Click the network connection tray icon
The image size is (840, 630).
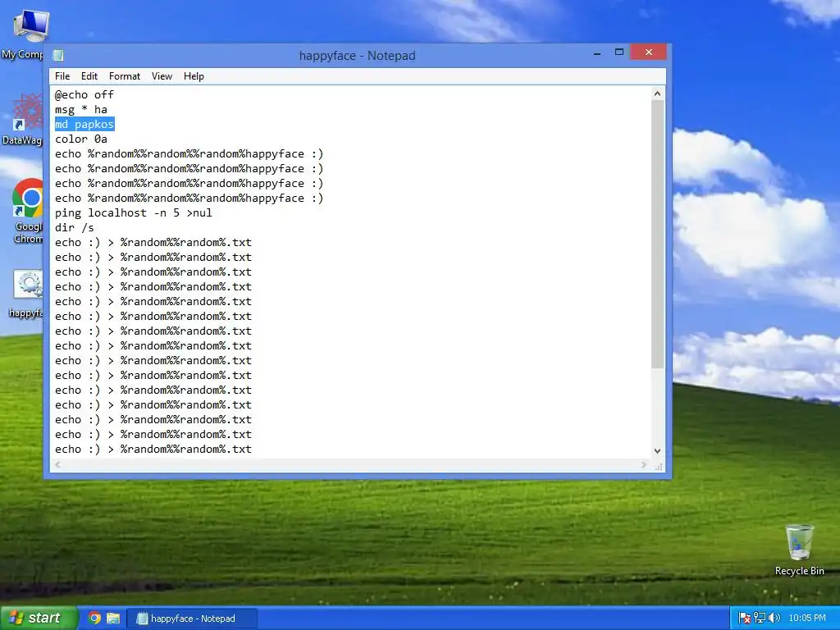[759, 619]
